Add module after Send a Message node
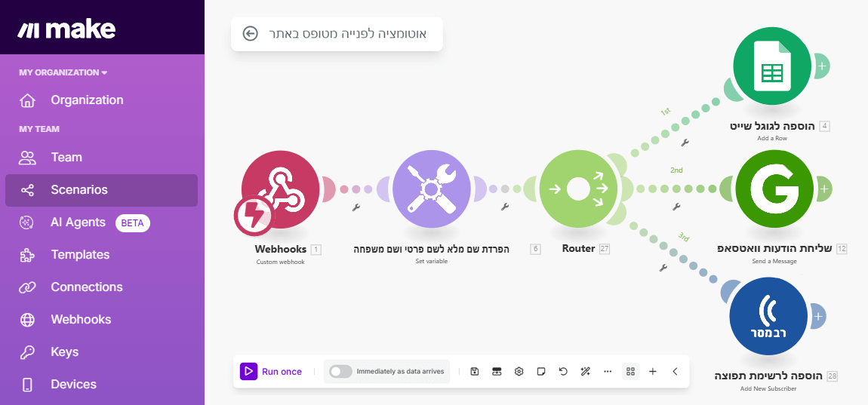 pos(824,189)
